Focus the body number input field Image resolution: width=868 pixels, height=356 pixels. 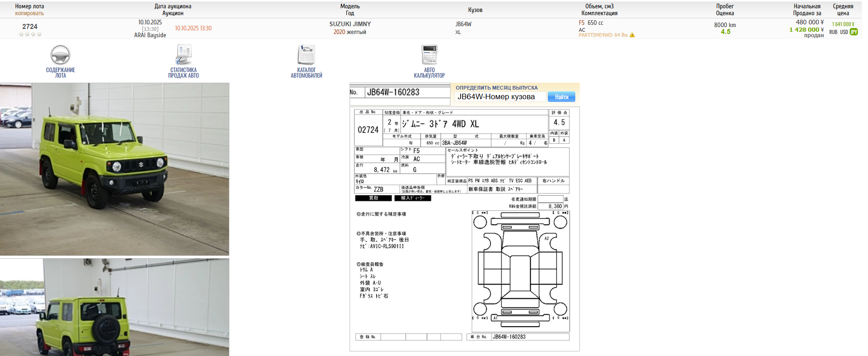point(501,97)
